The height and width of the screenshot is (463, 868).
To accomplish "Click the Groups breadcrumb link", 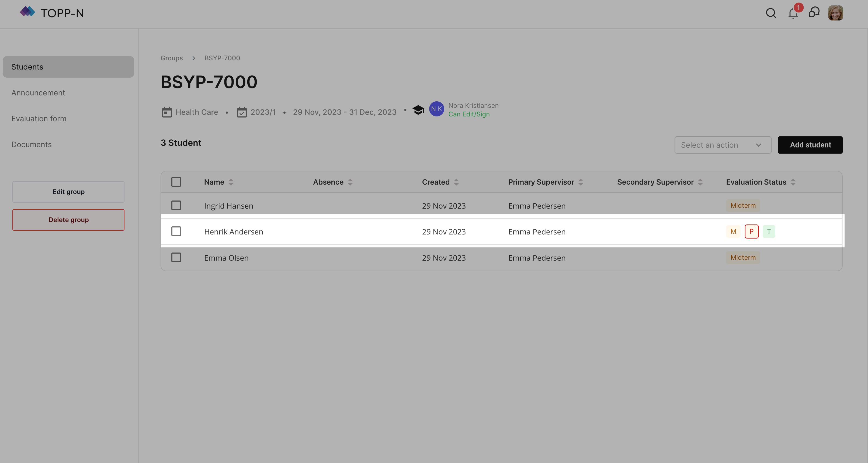I will [x=172, y=58].
